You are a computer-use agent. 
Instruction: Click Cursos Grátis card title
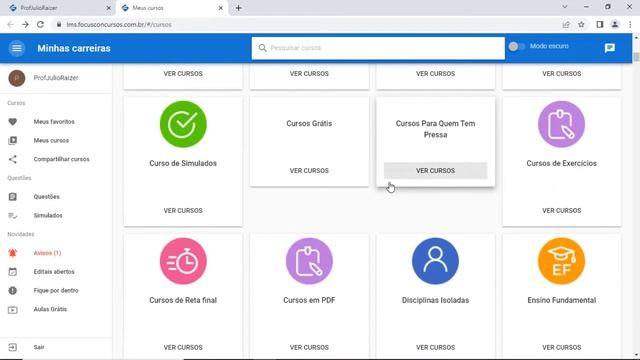click(309, 124)
